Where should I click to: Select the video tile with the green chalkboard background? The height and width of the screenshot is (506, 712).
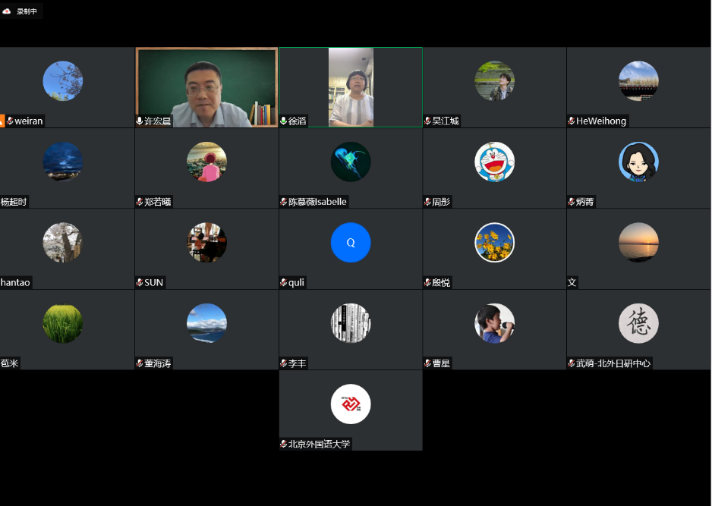click(207, 86)
